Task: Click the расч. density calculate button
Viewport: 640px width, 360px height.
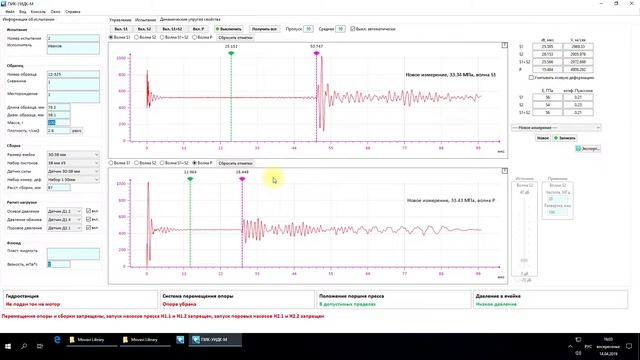Action: [77, 131]
